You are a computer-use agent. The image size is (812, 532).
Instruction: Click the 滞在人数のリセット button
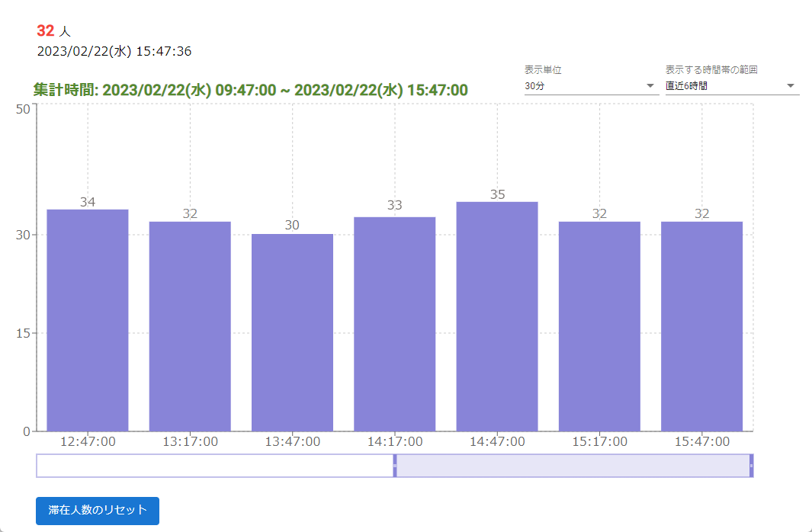coord(98,511)
